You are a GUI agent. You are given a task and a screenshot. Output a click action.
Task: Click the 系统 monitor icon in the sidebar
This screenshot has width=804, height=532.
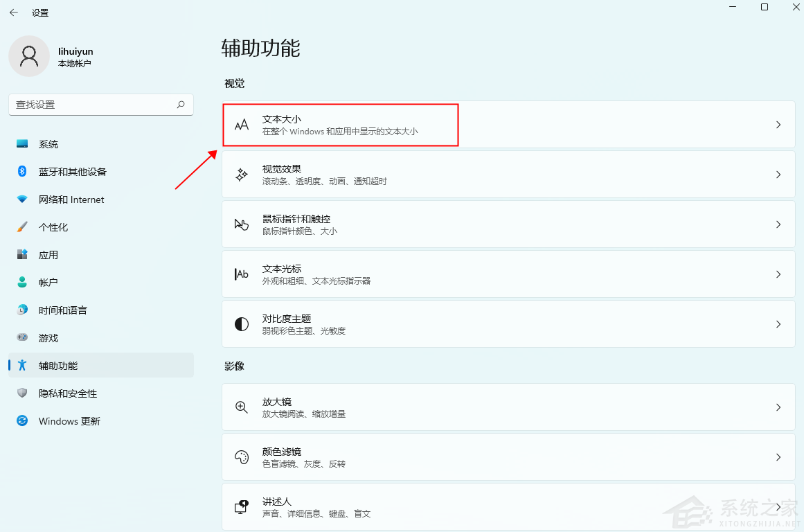[22, 143]
